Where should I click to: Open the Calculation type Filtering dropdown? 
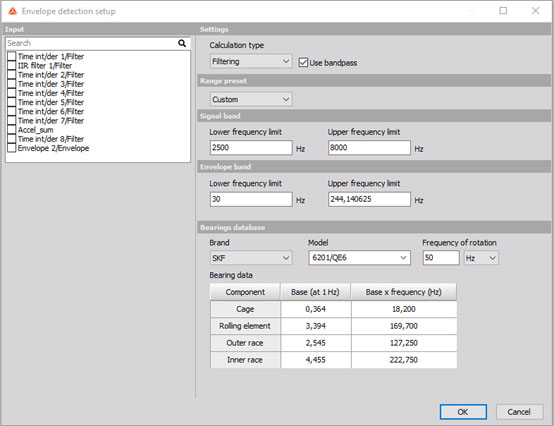(251, 61)
